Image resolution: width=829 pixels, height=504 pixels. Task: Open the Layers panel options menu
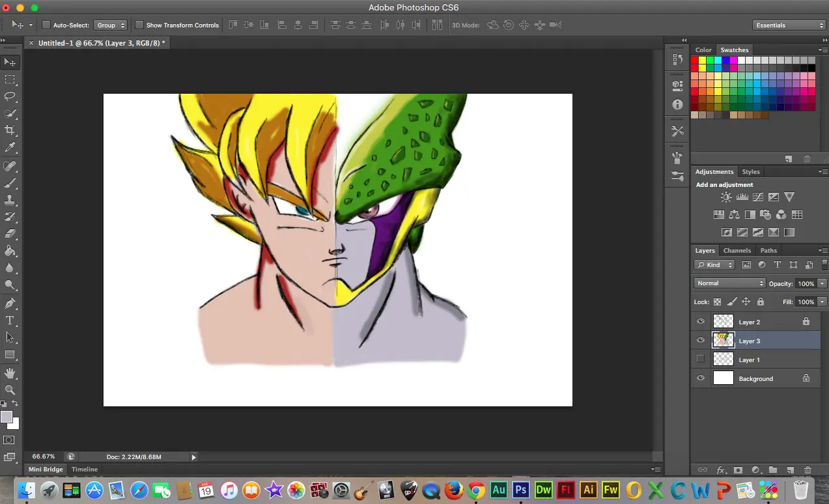tap(822, 251)
